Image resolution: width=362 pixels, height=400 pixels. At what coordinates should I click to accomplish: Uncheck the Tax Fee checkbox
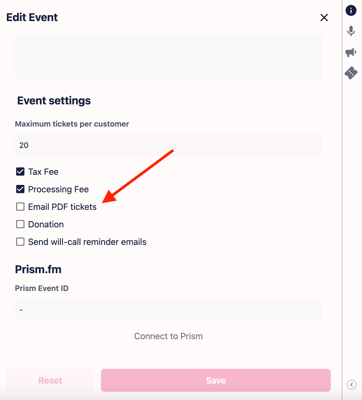20,172
